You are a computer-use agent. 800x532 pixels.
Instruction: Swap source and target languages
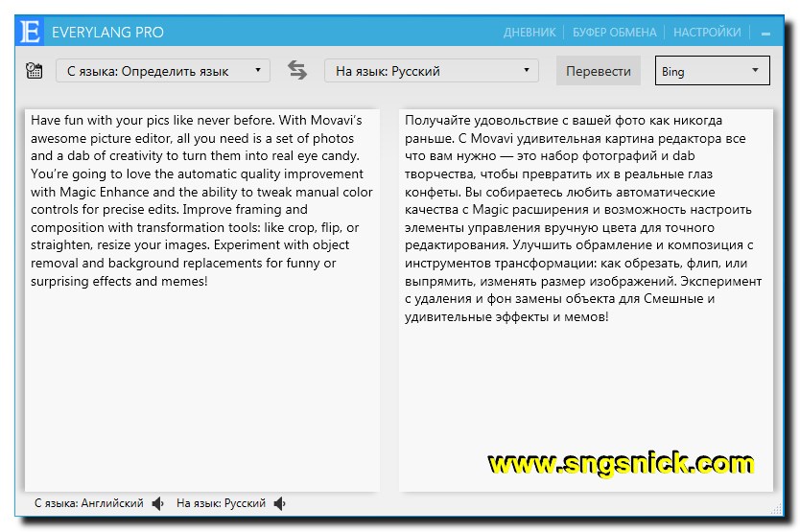(297, 70)
